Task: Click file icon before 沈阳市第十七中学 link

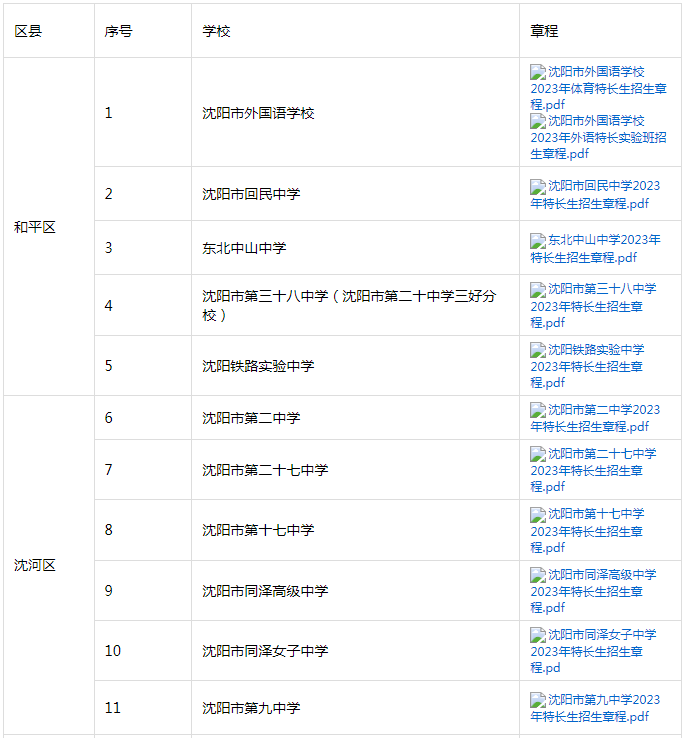Action: click(x=538, y=515)
